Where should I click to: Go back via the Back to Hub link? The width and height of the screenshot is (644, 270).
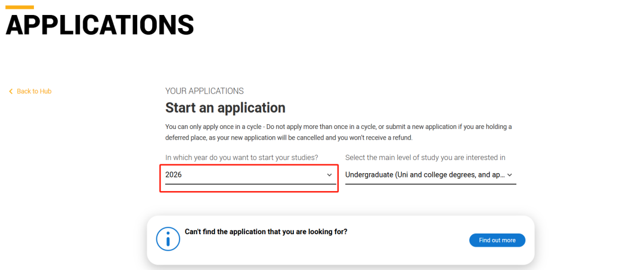30,91
